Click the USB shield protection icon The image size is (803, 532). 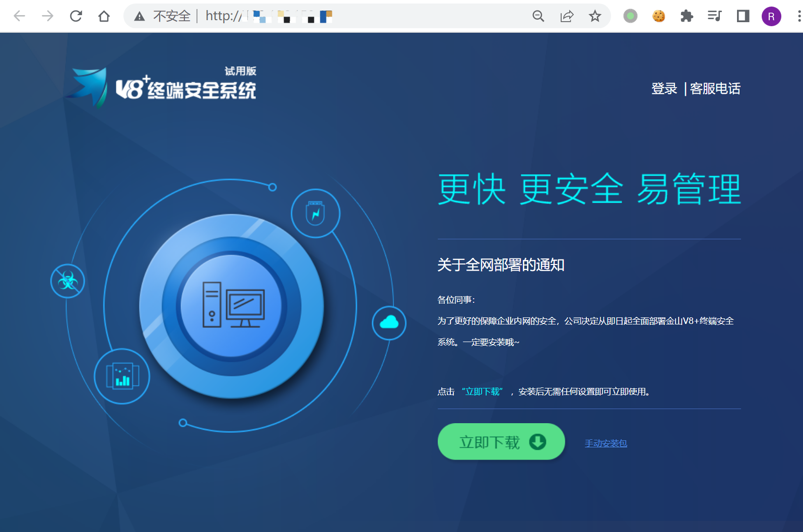[x=315, y=214]
